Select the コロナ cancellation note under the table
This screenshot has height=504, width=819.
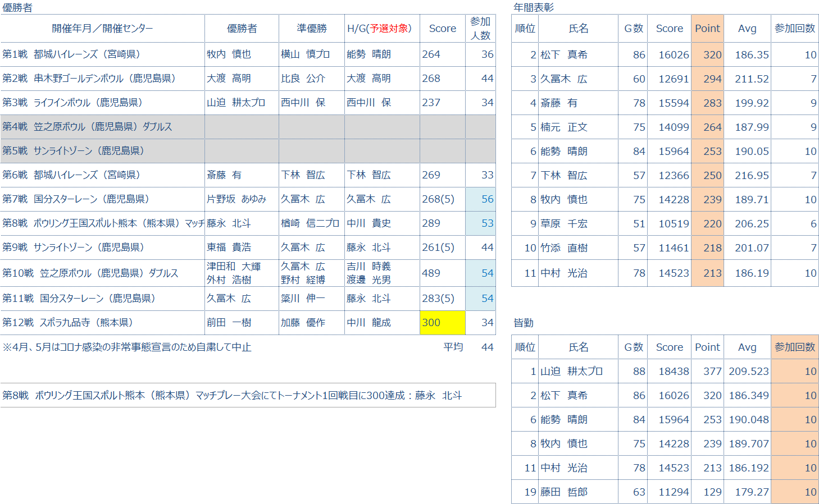(x=127, y=347)
